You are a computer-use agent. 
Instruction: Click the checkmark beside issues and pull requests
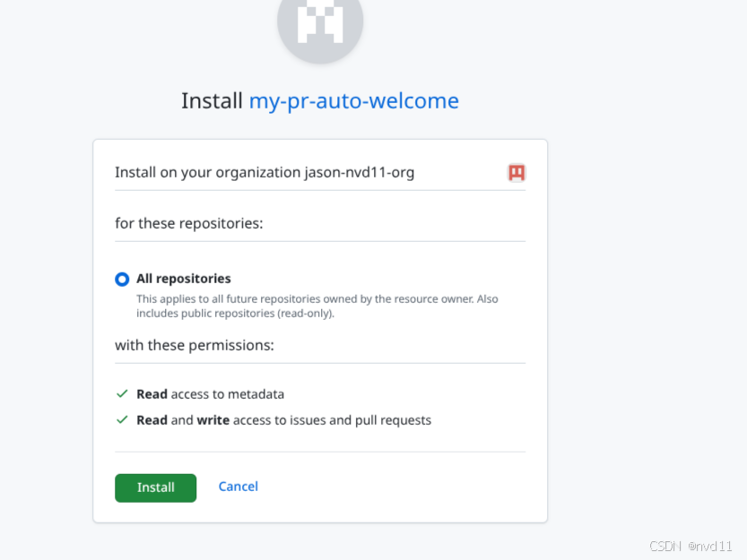pyautogui.click(x=122, y=420)
